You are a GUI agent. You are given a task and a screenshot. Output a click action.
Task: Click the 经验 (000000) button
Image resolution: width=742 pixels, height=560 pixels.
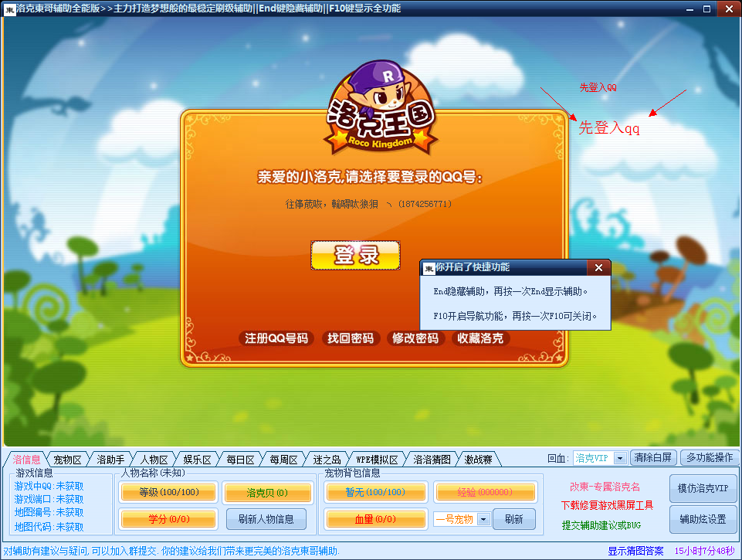point(485,492)
